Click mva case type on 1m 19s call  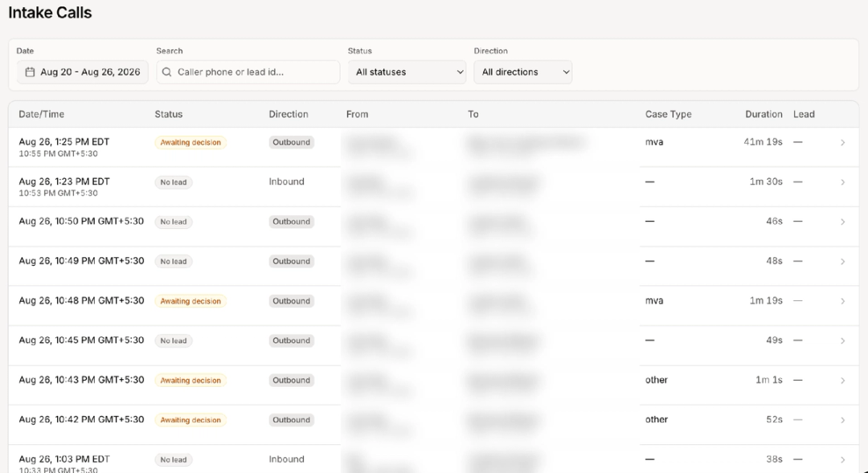(654, 301)
